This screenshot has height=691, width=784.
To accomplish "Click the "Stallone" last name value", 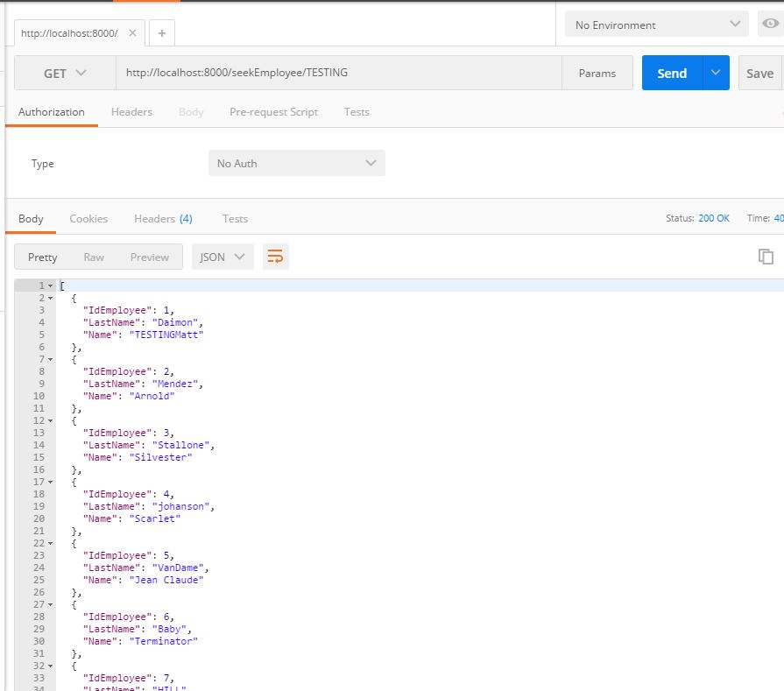I will [181, 445].
